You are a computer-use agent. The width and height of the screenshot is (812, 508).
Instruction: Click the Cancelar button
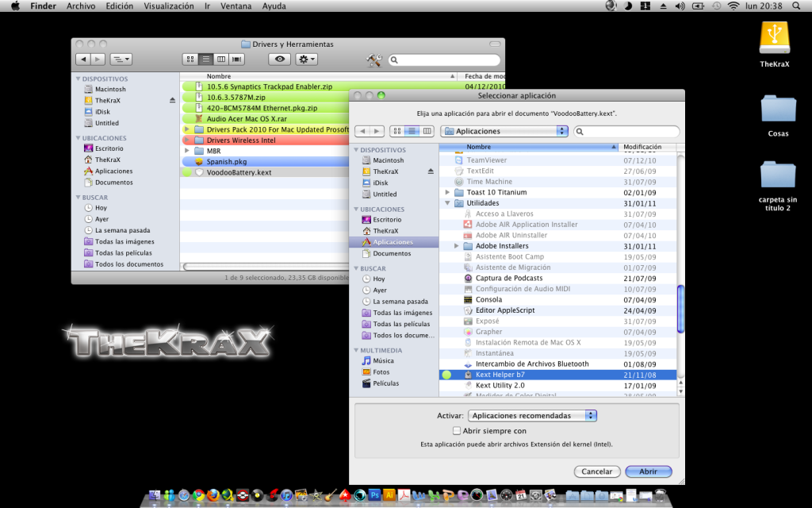tap(596, 471)
